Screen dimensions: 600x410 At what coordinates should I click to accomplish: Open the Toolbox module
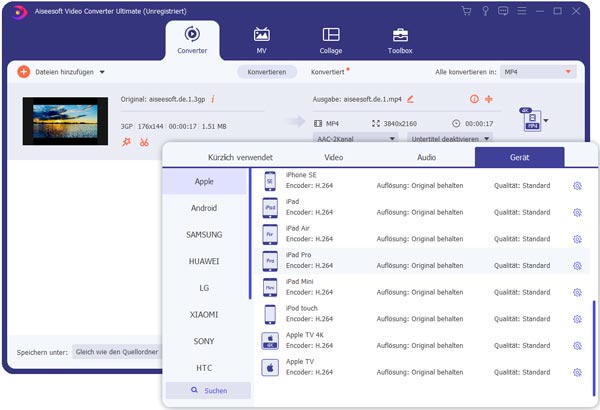pyautogui.click(x=399, y=38)
